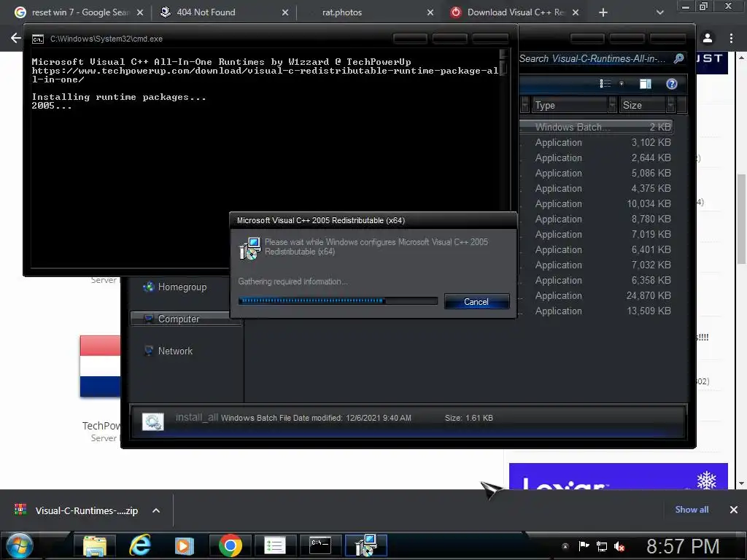Toggle the Explorer preview pane
The width and height of the screenshot is (747, 560).
[646, 84]
